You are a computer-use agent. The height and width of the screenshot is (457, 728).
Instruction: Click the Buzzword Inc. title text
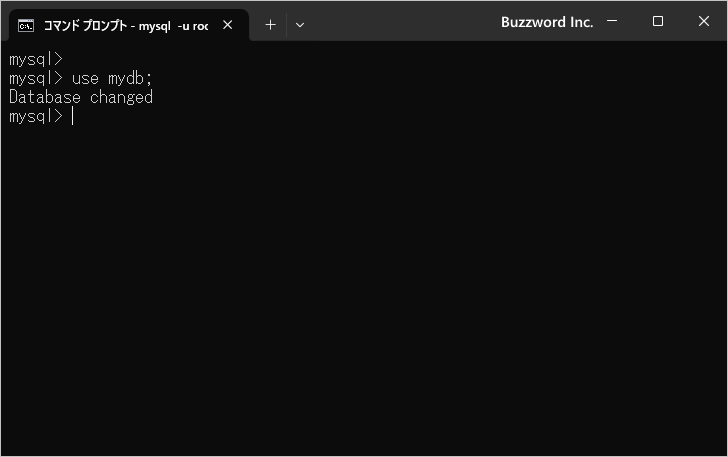pyautogui.click(x=546, y=22)
